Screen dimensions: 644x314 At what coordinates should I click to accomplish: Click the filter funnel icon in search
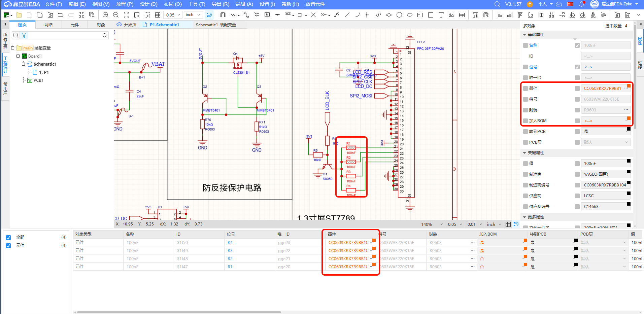click(x=24, y=35)
